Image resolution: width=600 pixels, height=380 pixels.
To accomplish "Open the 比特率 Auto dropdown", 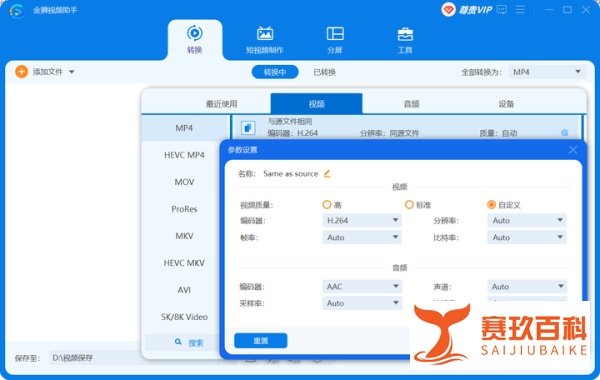I will pos(527,237).
